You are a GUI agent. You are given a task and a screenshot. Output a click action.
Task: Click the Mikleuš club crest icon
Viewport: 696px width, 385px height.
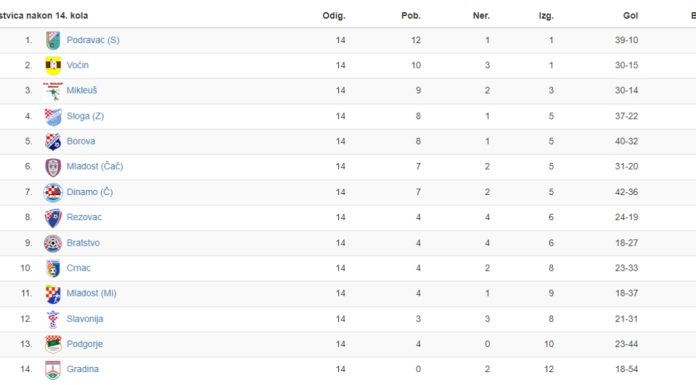click(x=53, y=91)
